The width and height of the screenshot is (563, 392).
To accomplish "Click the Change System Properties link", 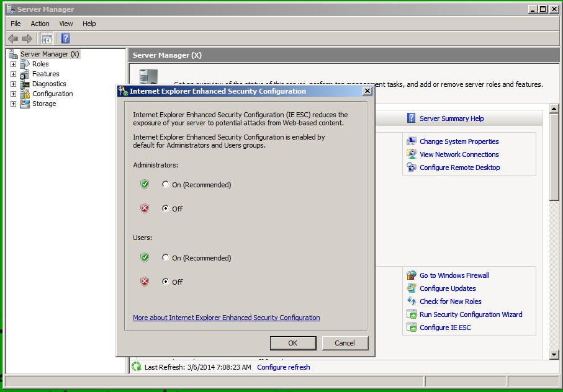I will pos(459,141).
